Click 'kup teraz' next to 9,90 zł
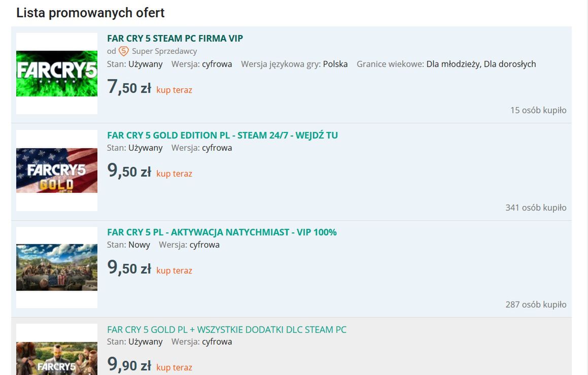 pyautogui.click(x=174, y=368)
